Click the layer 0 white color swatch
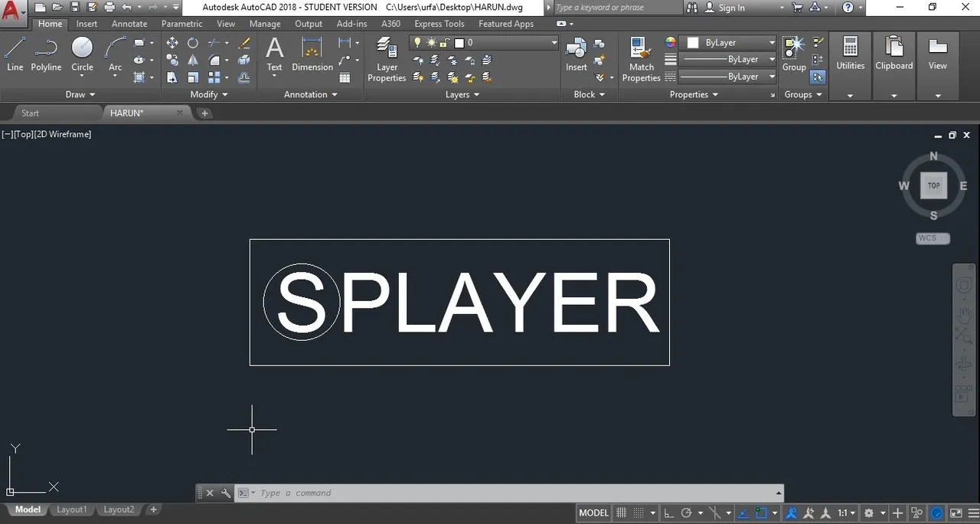The width and height of the screenshot is (980, 524). [459, 43]
